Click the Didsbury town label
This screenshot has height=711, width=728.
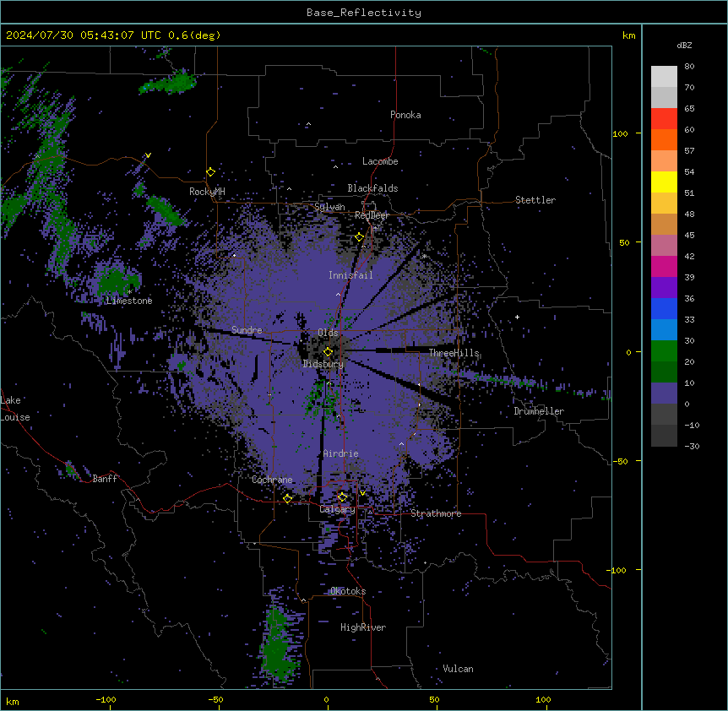coord(323,364)
